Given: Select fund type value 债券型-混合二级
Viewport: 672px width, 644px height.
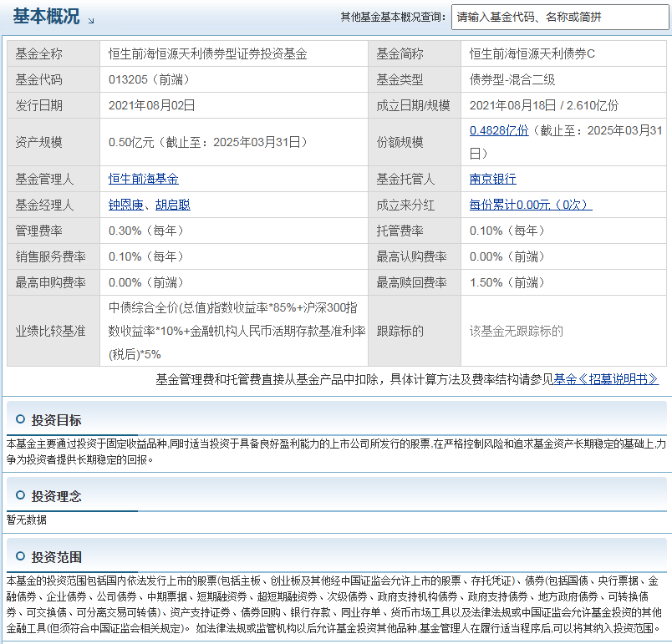Looking at the screenshot, I should point(512,79).
